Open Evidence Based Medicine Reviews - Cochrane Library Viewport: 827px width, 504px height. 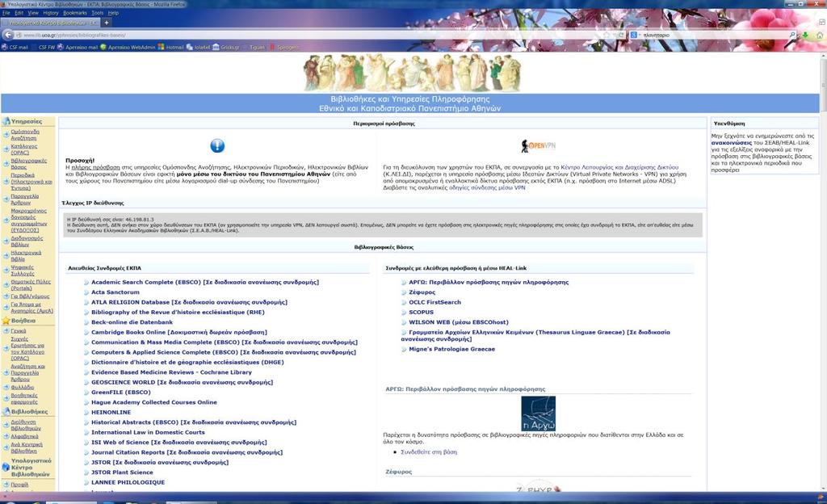point(171,372)
